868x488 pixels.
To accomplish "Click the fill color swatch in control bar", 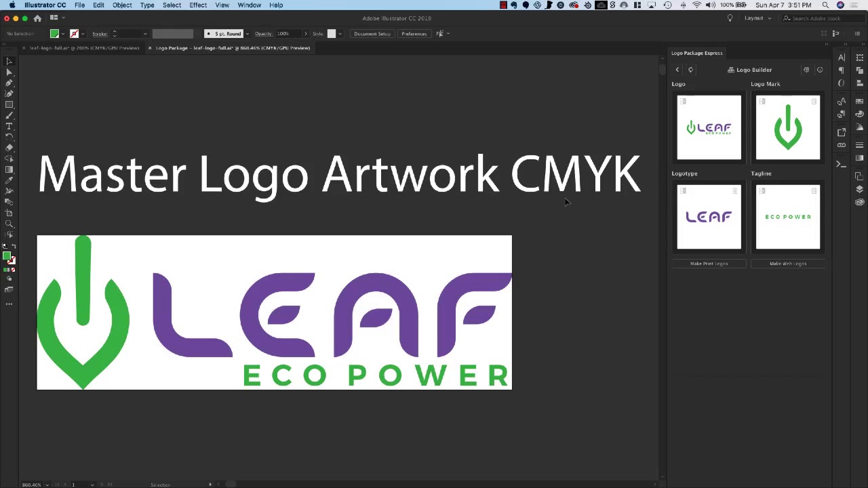I will (x=54, y=34).
